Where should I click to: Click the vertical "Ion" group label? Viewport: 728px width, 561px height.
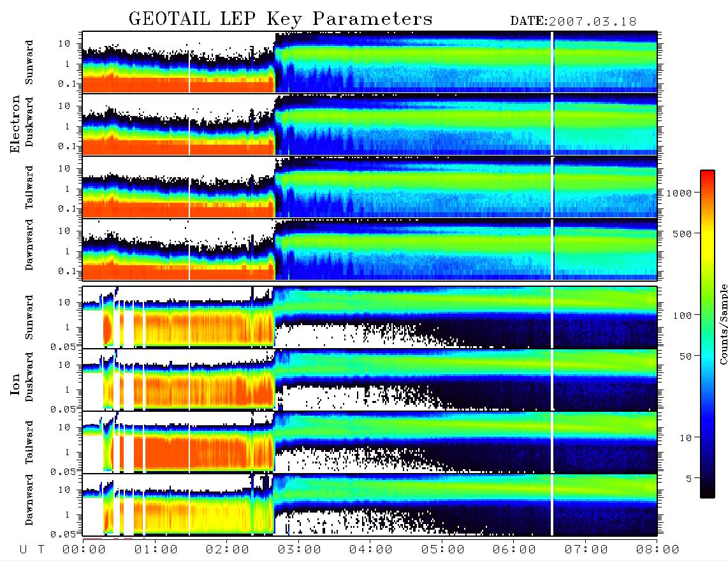coord(15,384)
